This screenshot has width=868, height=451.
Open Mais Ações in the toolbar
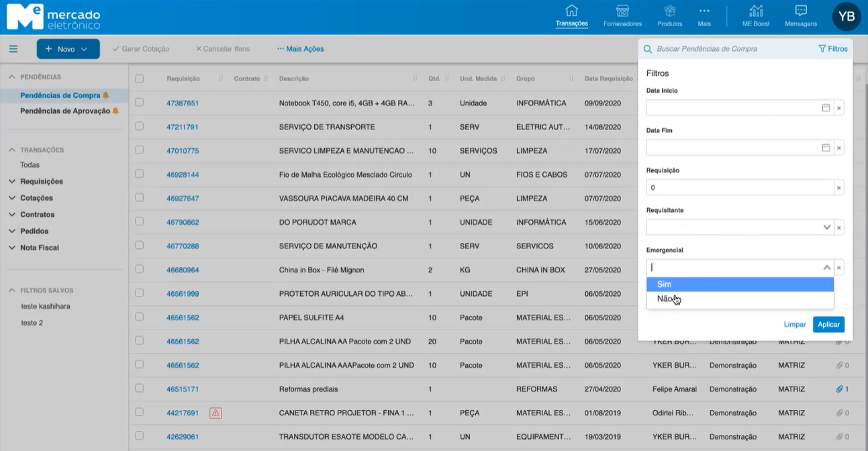coord(301,49)
